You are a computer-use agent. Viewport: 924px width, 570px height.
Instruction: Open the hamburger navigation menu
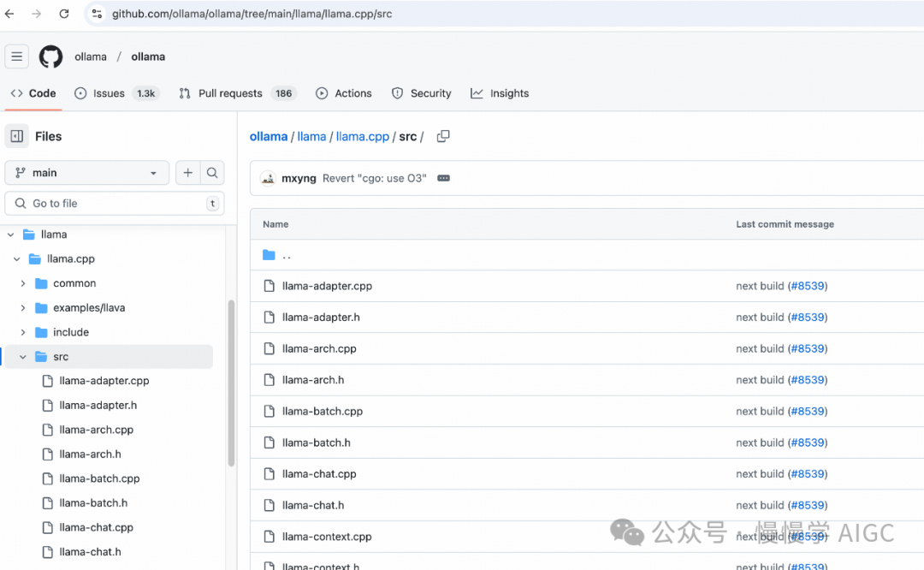pyautogui.click(x=16, y=56)
